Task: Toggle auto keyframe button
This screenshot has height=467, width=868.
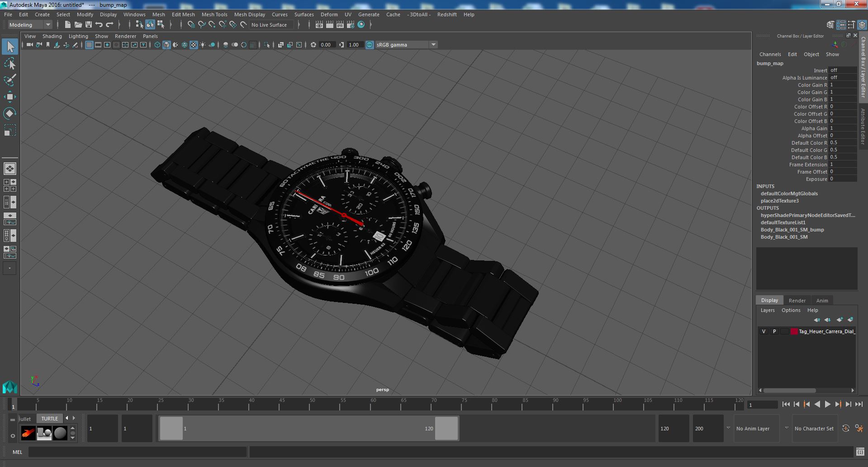Action: [x=845, y=429]
